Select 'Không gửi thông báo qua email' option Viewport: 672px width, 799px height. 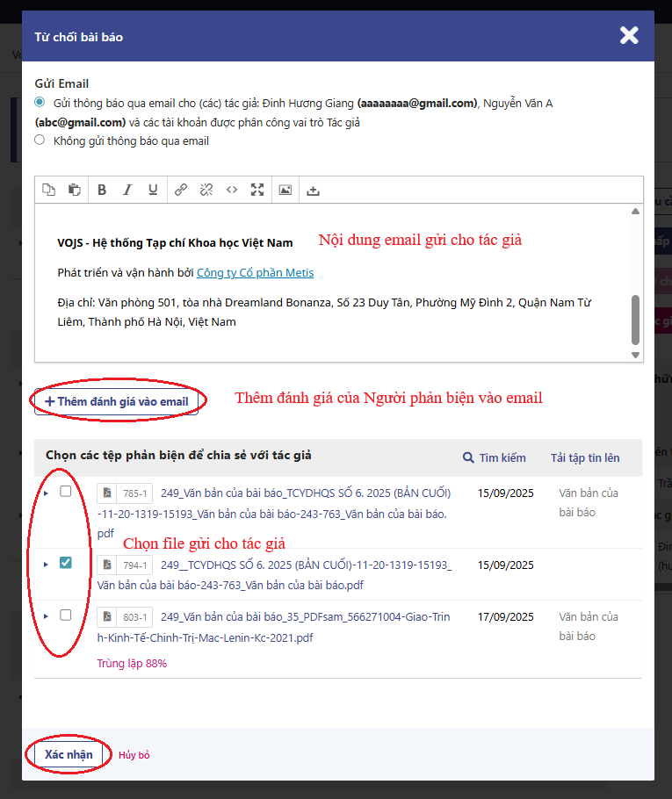click(40, 140)
